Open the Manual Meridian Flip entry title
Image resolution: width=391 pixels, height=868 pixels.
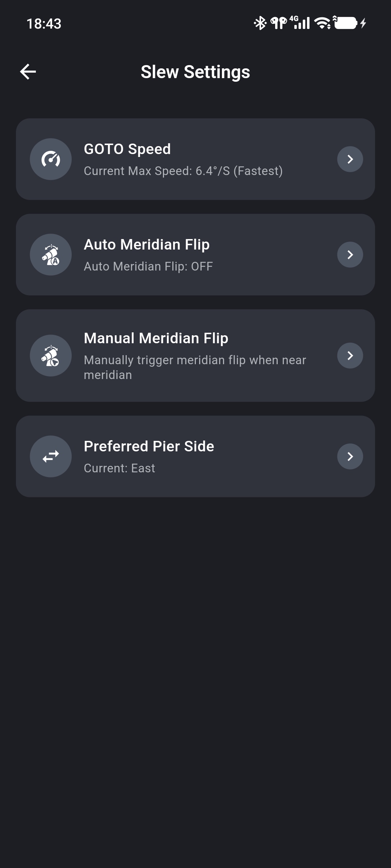coord(156,338)
